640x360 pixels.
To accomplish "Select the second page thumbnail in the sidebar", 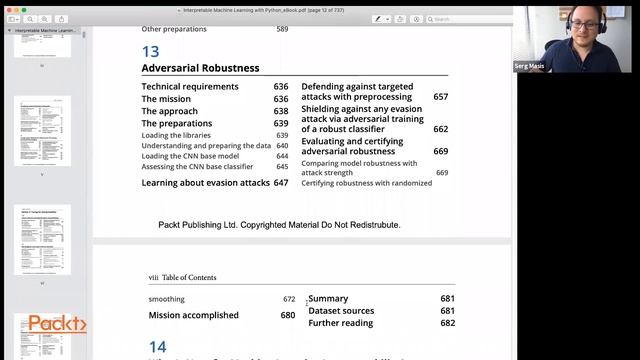I will 42,131.
